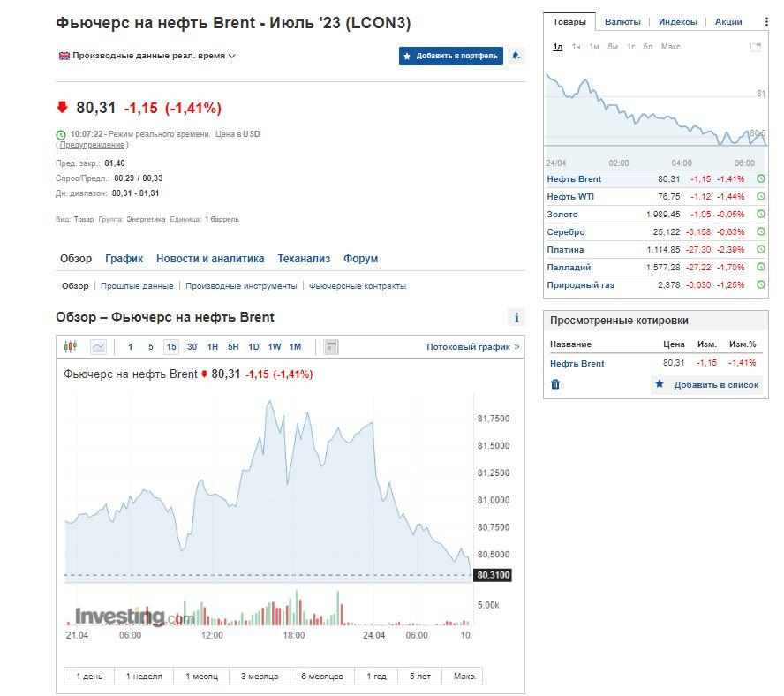Set the chart interval to 1 minute
Screen dimensions: 784x696
[x=131, y=347]
